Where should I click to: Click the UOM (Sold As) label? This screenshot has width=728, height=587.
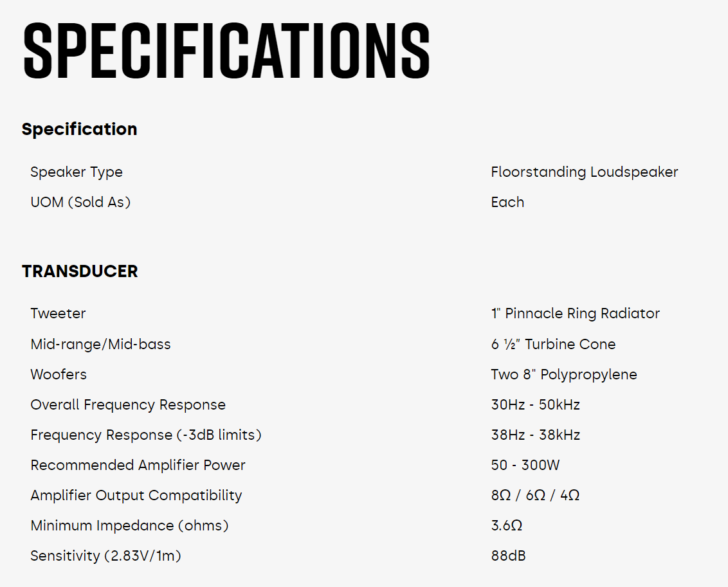tap(80, 203)
